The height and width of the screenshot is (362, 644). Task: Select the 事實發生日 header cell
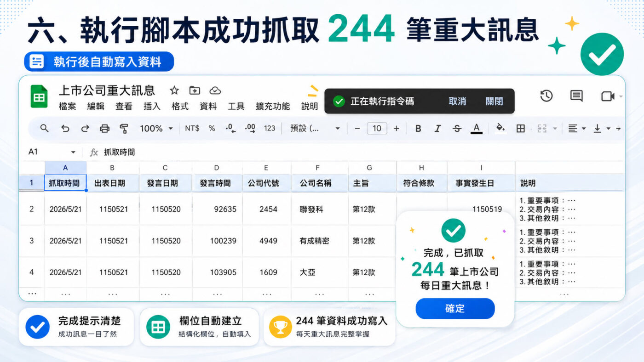pyautogui.click(x=481, y=183)
